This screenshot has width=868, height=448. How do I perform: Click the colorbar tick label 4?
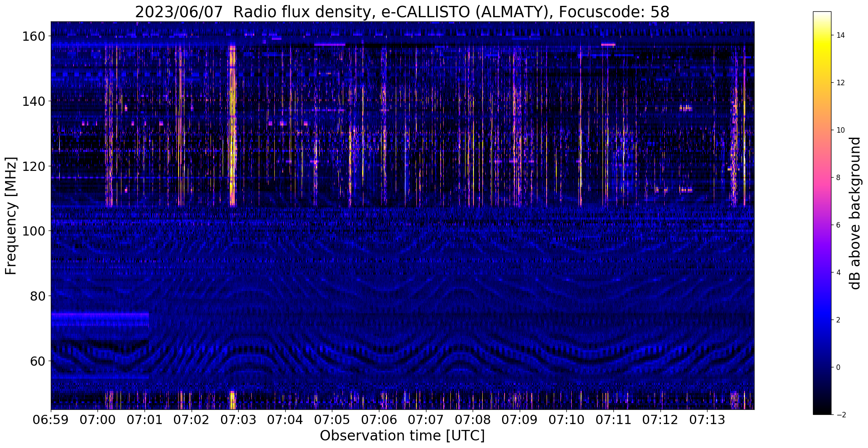tap(838, 272)
